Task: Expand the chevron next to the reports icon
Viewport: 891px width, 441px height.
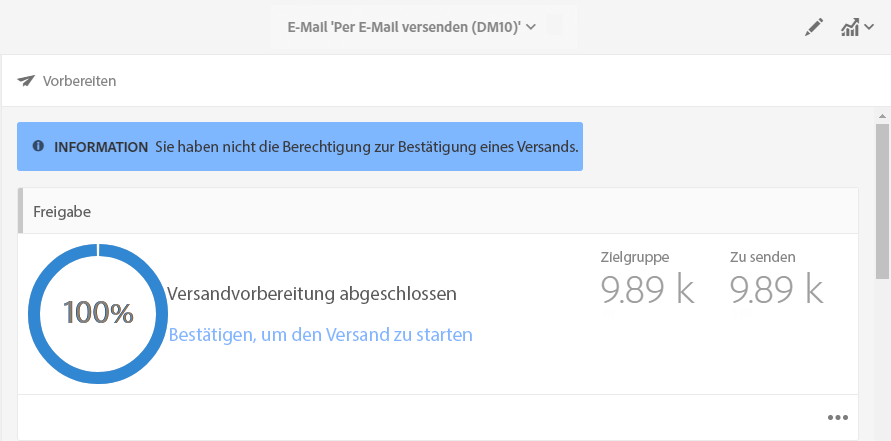Action: click(869, 29)
